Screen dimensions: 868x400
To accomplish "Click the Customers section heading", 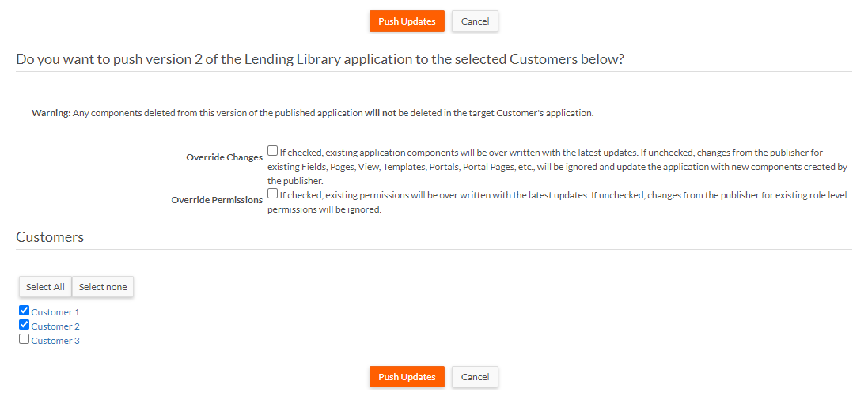I will (x=50, y=237).
